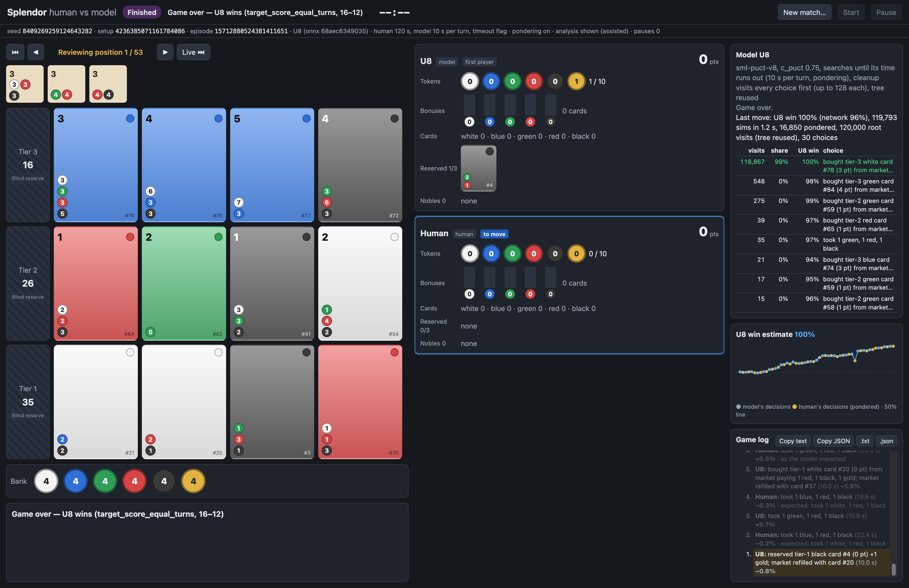Image resolution: width=909 pixels, height=588 pixels.
Task: Blind reserve from Tier 3 deck
Action: [x=28, y=165]
